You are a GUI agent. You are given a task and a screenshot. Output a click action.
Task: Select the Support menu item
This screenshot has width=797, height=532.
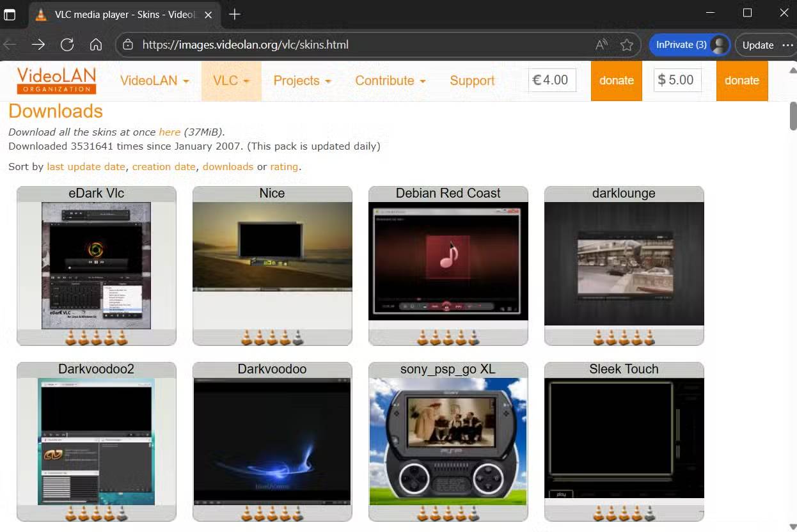click(472, 81)
